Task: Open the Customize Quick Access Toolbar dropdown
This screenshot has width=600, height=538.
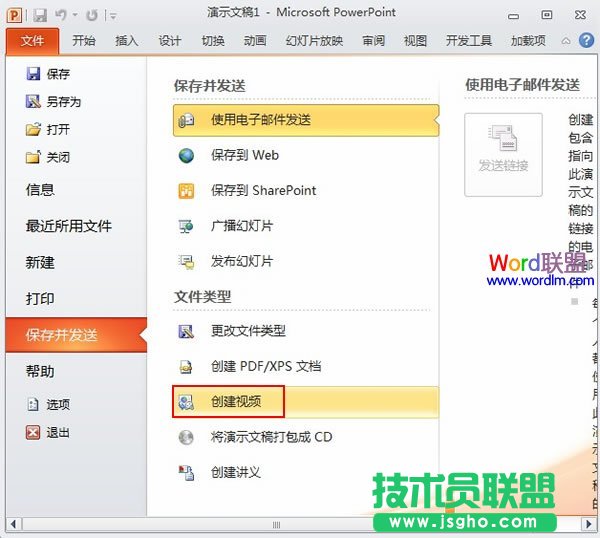Action: (x=113, y=16)
